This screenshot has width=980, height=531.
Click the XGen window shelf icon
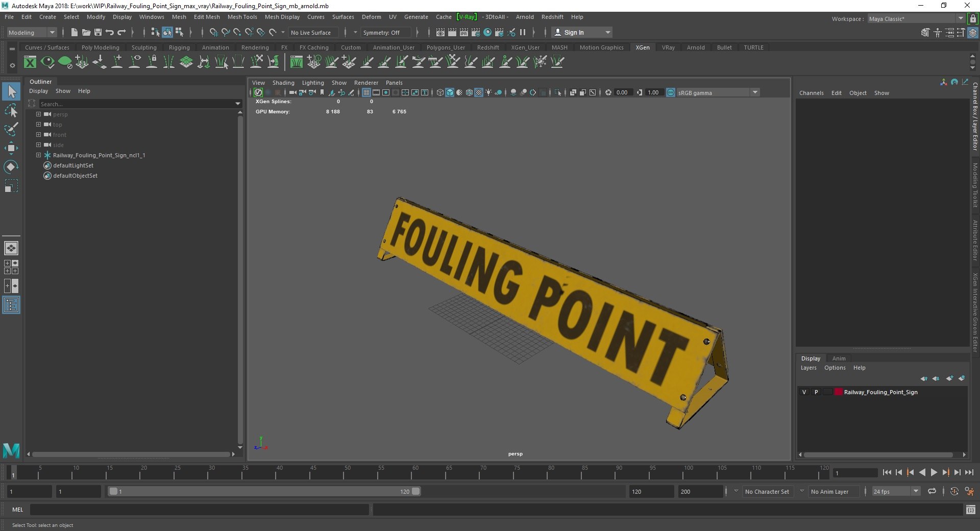pos(30,62)
